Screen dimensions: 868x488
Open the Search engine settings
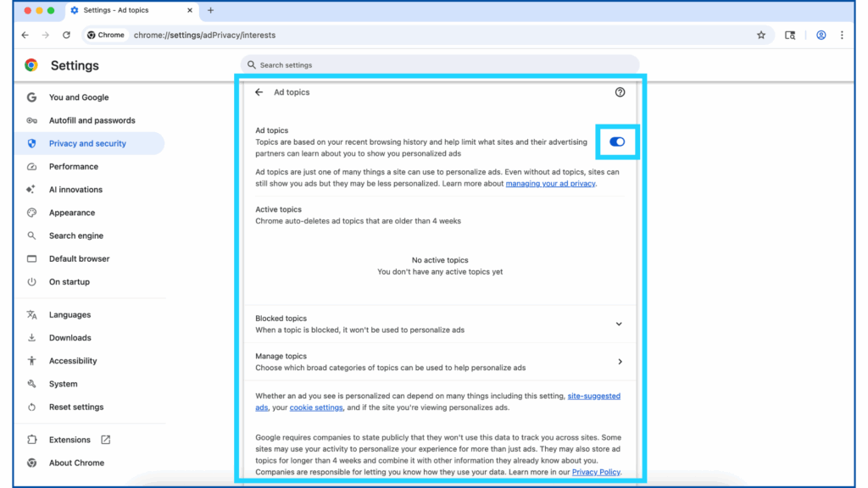pyautogui.click(x=75, y=236)
